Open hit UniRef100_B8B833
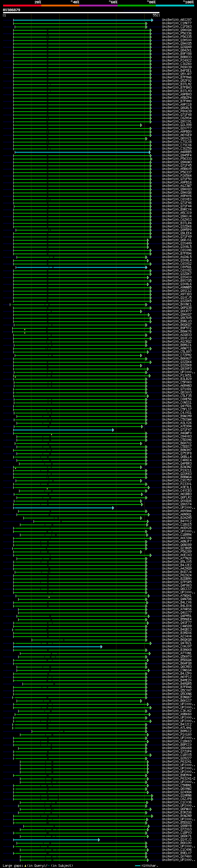The width and height of the screenshot is (197, 868). (x=176, y=57)
